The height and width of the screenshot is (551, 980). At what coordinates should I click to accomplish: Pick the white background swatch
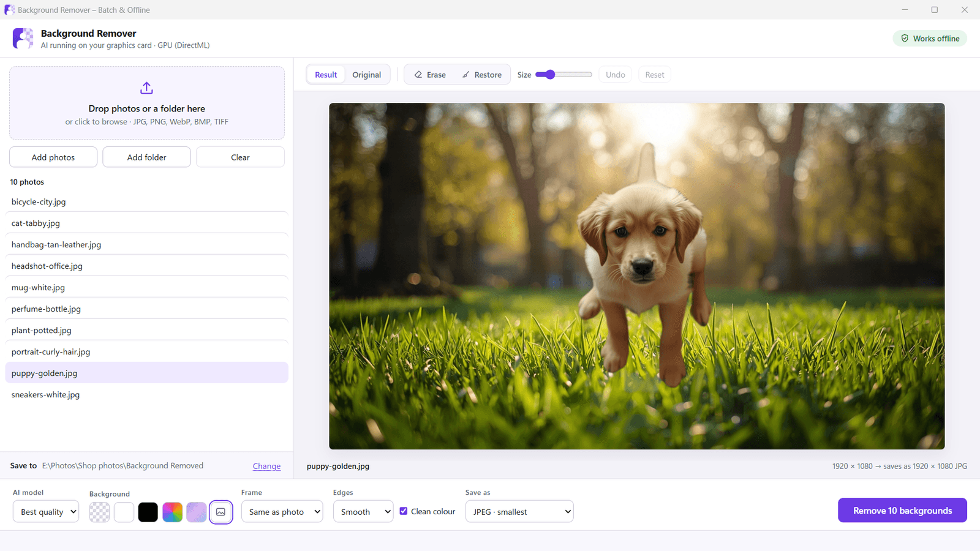124,512
